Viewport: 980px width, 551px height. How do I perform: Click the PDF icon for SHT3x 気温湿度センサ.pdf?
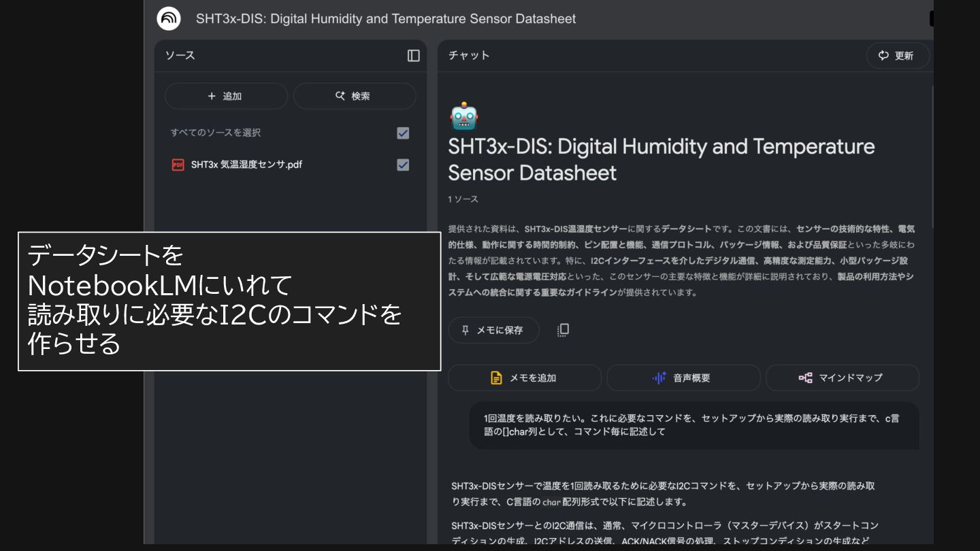(178, 165)
